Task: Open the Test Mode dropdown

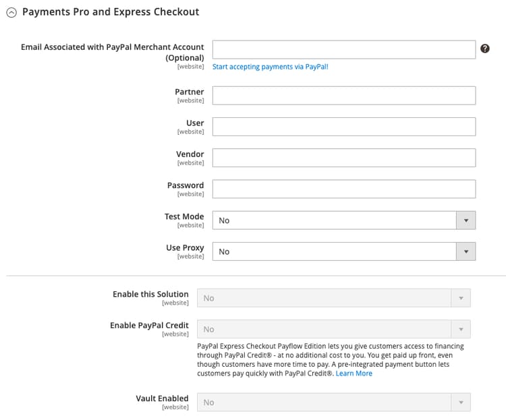Action: point(335,220)
